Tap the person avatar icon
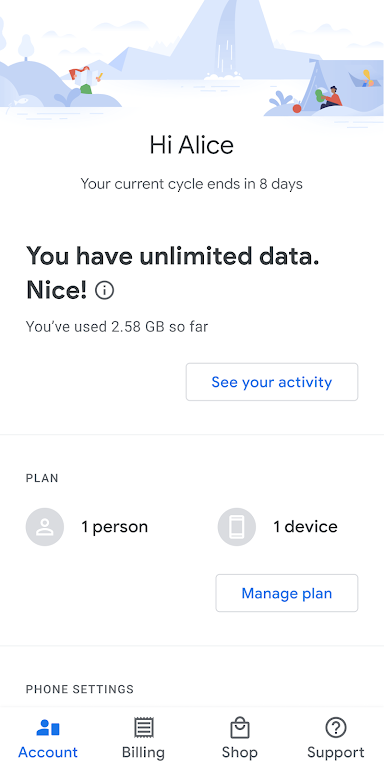 45,527
